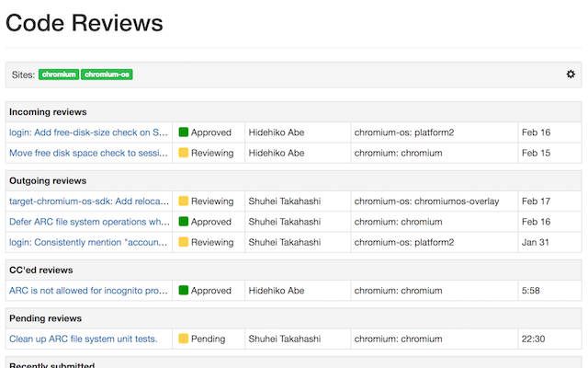
Task: Open 'Defer ARC file system operations' review link
Action: (x=89, y=222)
